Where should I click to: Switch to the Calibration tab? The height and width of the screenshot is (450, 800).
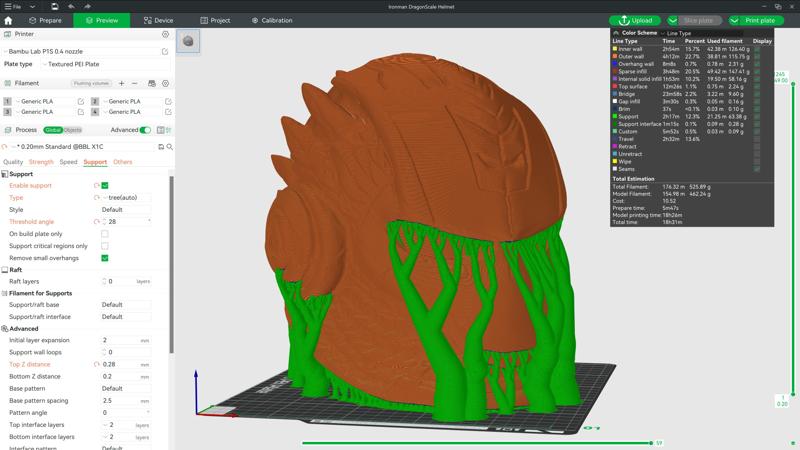click(x=272, y=20)
